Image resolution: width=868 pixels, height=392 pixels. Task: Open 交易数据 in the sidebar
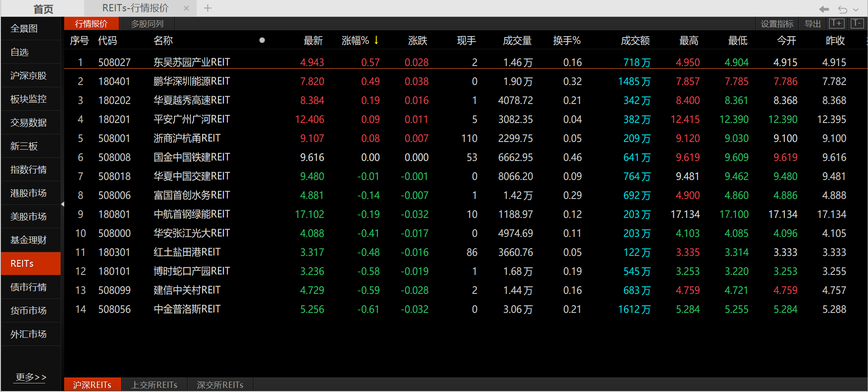pos(31,123)
